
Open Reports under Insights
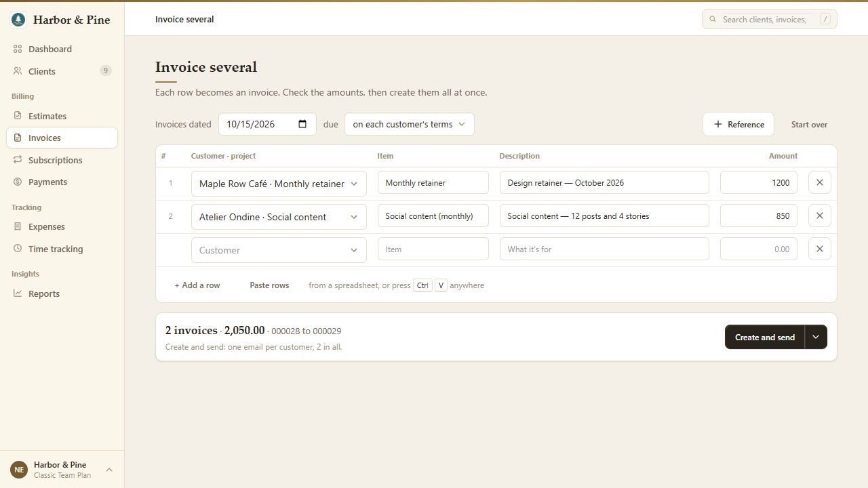pos(62,293)
